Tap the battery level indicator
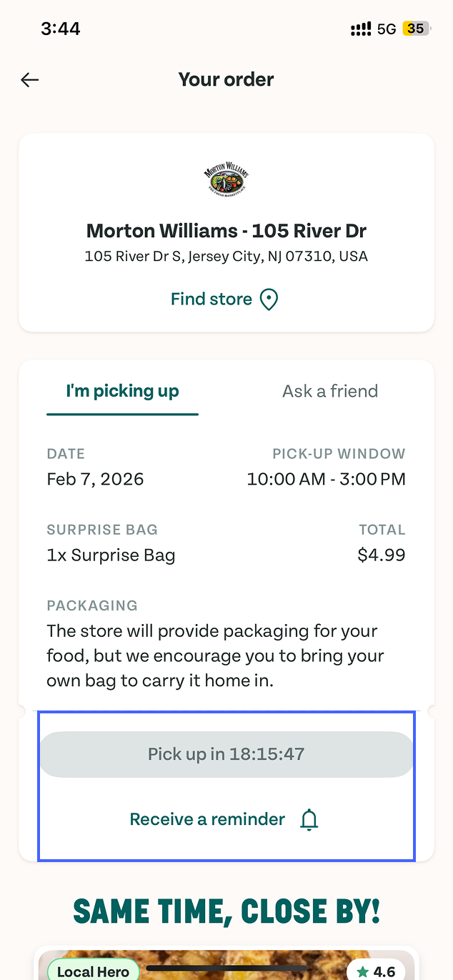 pos(415,29)
